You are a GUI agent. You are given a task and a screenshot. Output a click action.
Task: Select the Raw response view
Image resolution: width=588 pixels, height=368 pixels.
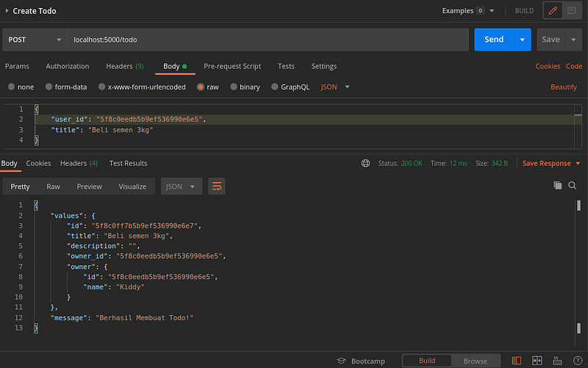(53, 187)
